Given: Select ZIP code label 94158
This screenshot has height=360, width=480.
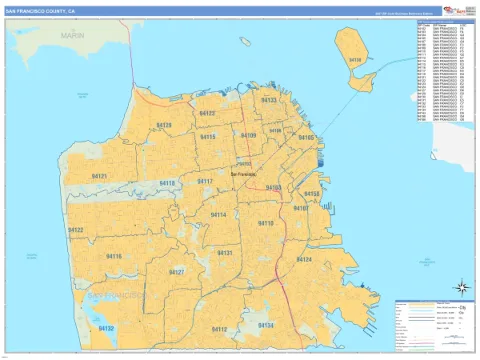Looking at the screenshot, I should (312, 194).
